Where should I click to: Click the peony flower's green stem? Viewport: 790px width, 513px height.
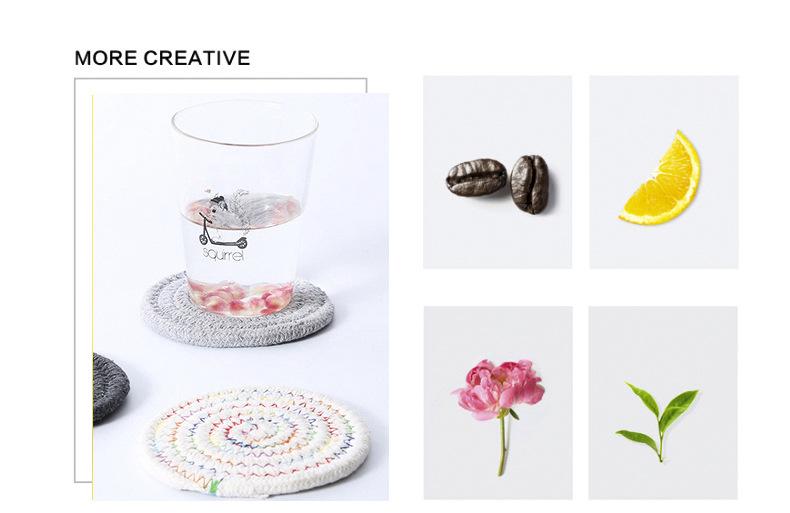503,441
